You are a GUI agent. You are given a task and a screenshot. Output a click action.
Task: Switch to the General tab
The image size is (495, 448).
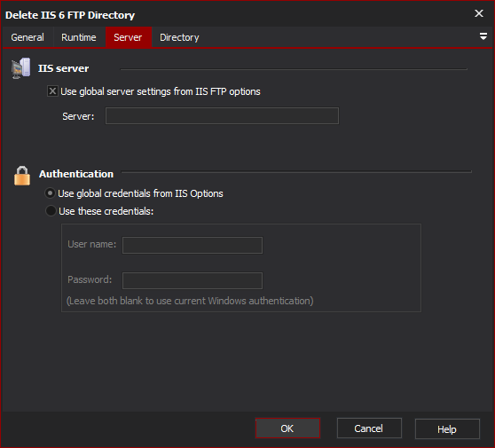27,37
